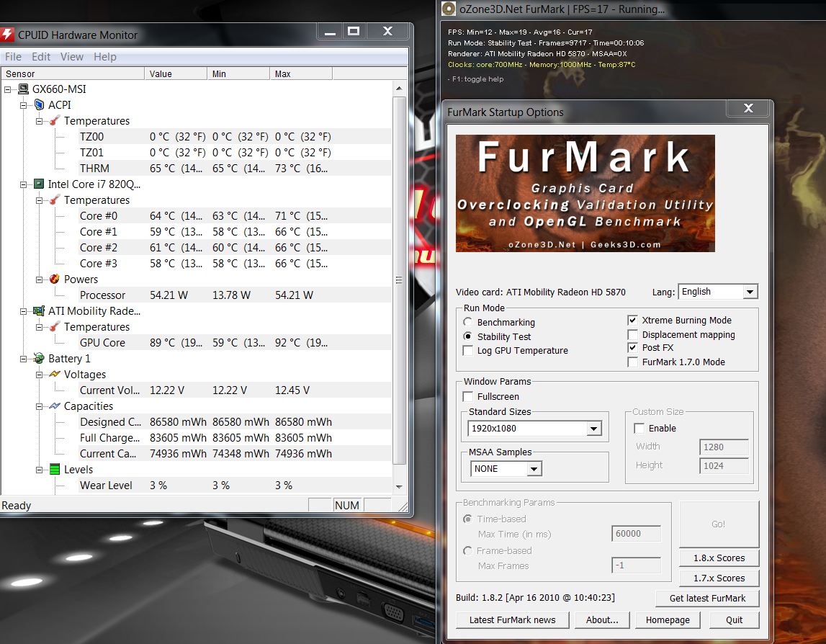Screen dimensions: 826x644
Task: Enable Custom Size checkbox
Action: coord(639,428)
